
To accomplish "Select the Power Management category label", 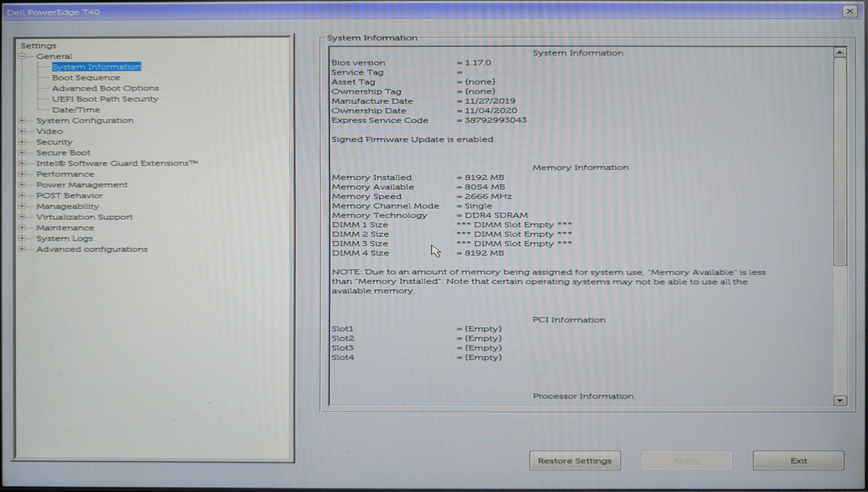I will pyautogui.click(x=82, y=185).
